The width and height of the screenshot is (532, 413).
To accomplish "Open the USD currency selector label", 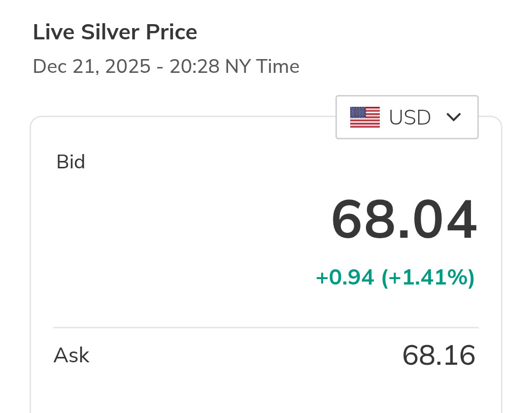I will click(410, 118).
